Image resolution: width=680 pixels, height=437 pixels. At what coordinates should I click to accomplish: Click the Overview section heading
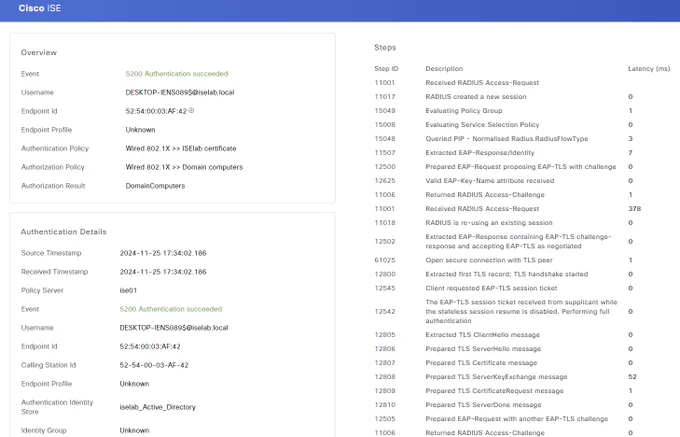pos(39,52)
